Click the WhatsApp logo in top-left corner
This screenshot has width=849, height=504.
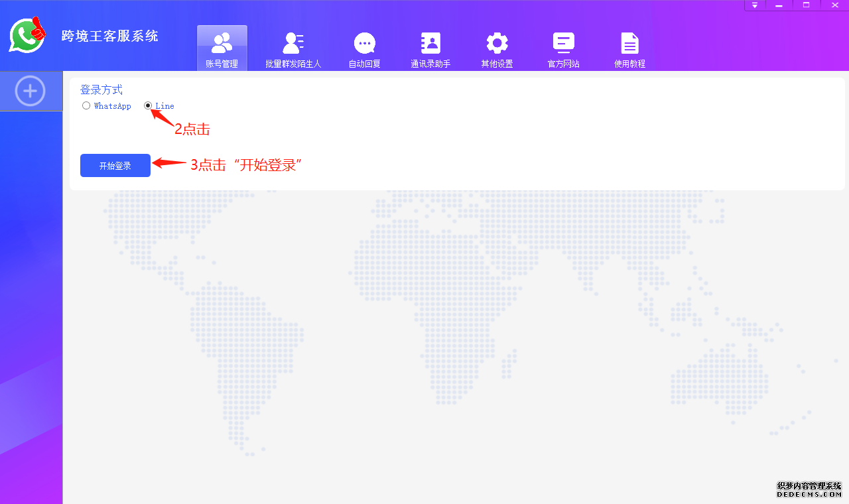[x=26, y=36]
